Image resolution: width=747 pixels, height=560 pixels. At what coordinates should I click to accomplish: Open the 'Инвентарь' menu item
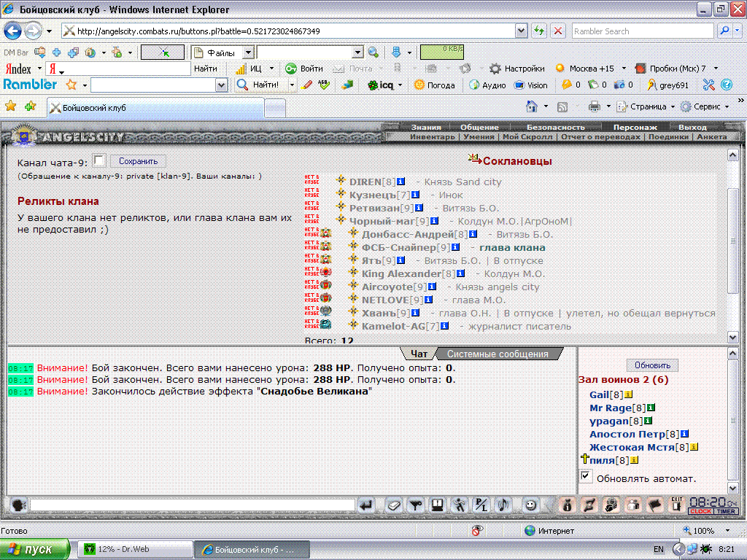point(433,137)
